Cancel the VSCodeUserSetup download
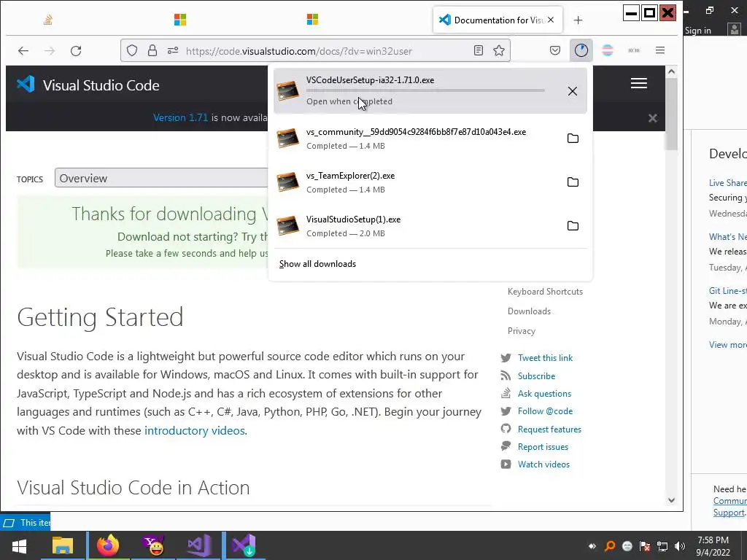Screen dimensions: 747x560 click(573, 91)
